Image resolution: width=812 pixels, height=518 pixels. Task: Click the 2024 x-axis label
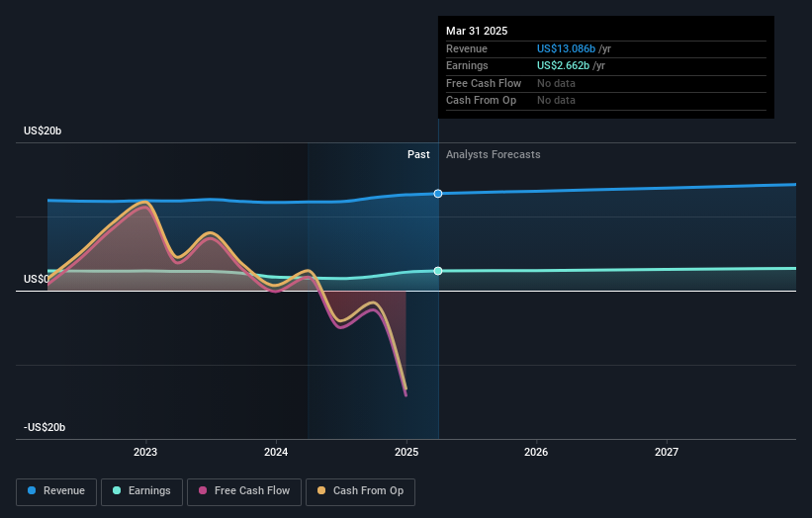pos(276,453)
